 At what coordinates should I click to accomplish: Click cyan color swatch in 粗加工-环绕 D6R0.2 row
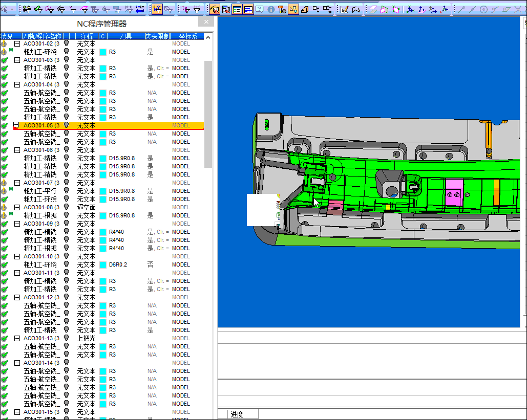[103, 264]
